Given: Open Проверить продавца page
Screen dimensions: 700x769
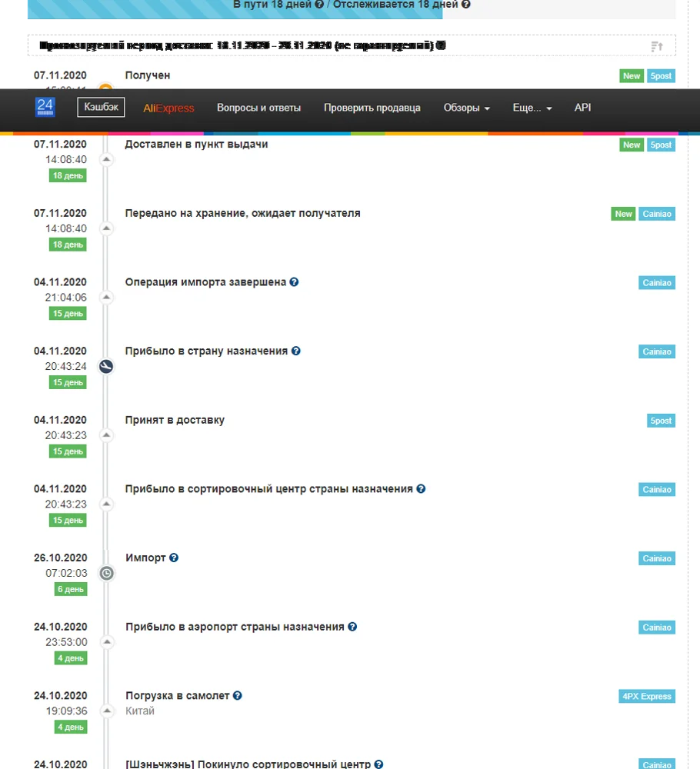Looking at the screenshot, I should [x=372, y=108].
